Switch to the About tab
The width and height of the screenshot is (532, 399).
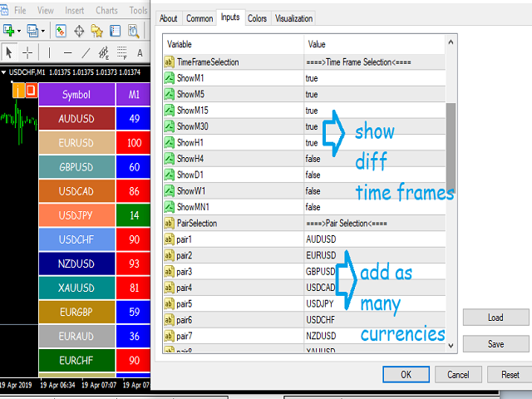click(x=169, y=18)
